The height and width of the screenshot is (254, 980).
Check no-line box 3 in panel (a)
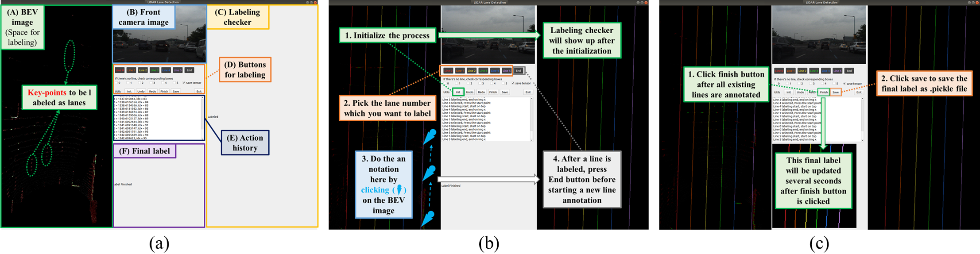[x=151, y=83]
